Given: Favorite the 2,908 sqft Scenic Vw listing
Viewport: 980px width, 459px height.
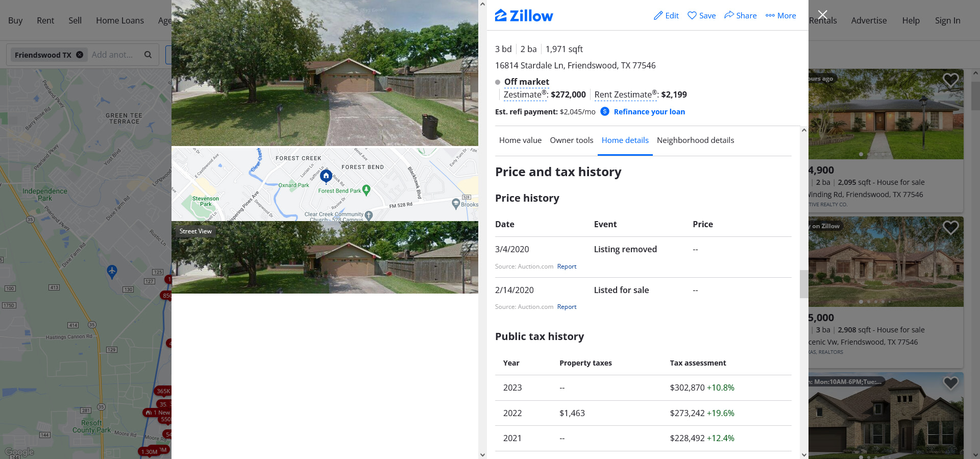Looking at the screenshot, I should tap(950, 228).
